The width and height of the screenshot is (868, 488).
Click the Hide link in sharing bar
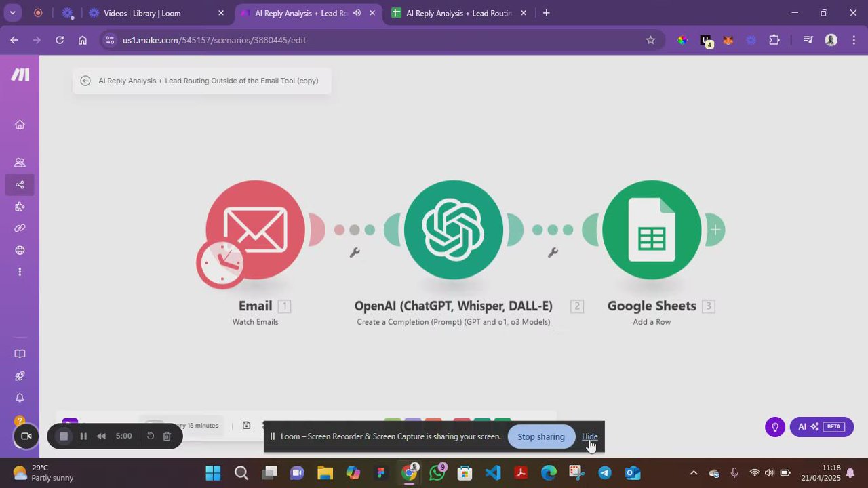click(x=589, y=436)
